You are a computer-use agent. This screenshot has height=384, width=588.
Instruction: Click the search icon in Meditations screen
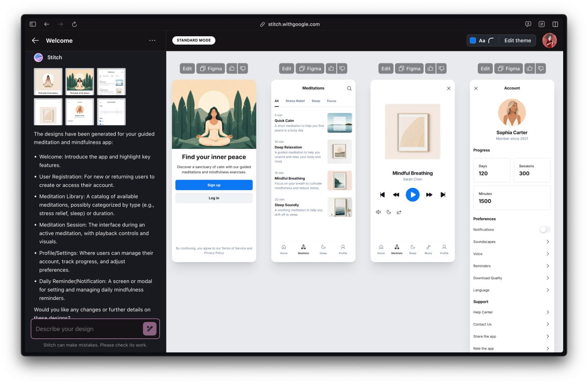349,88
